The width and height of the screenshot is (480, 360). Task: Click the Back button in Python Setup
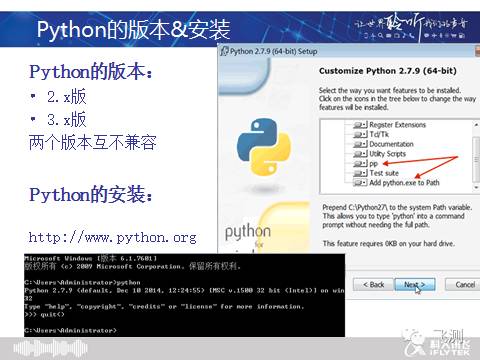(x=373, y=285)
